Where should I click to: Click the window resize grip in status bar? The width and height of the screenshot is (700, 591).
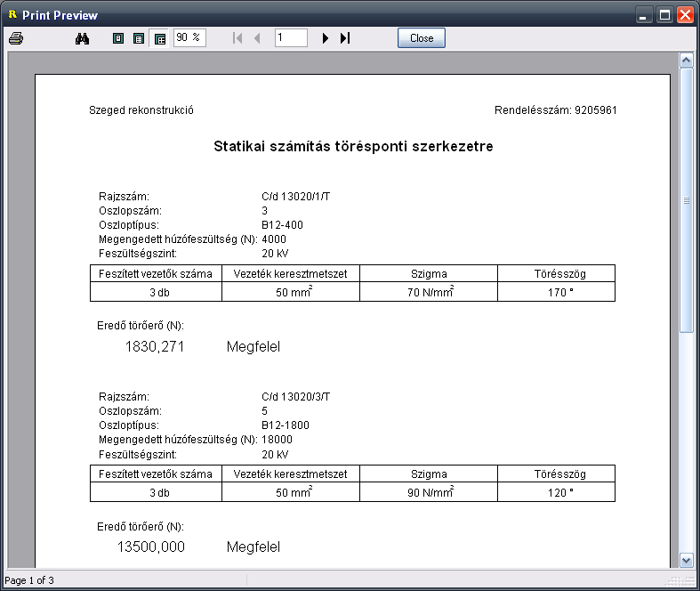click(x=682, y=580)
